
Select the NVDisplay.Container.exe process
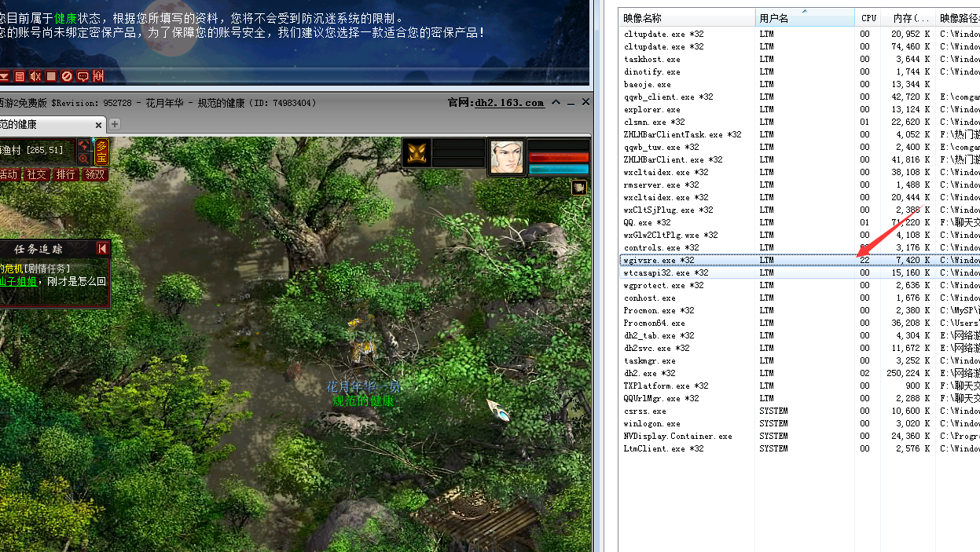point(799,436)
